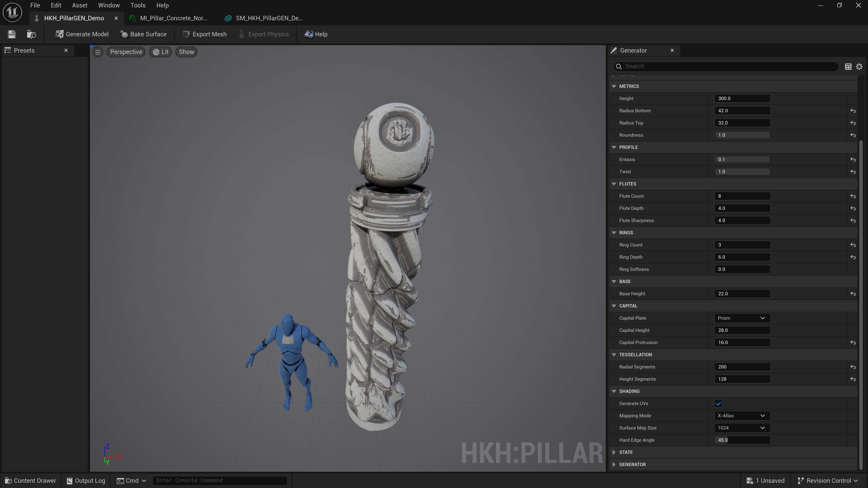The image size is (868, 488).
Task: Open Generator panel settings gear
Action: [859, 67]
